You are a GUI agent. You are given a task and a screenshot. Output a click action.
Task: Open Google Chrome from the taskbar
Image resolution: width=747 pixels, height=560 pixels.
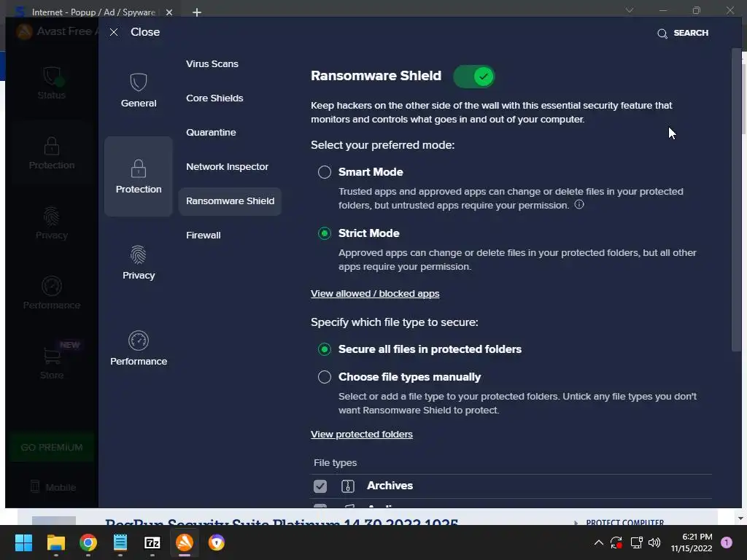88,542
